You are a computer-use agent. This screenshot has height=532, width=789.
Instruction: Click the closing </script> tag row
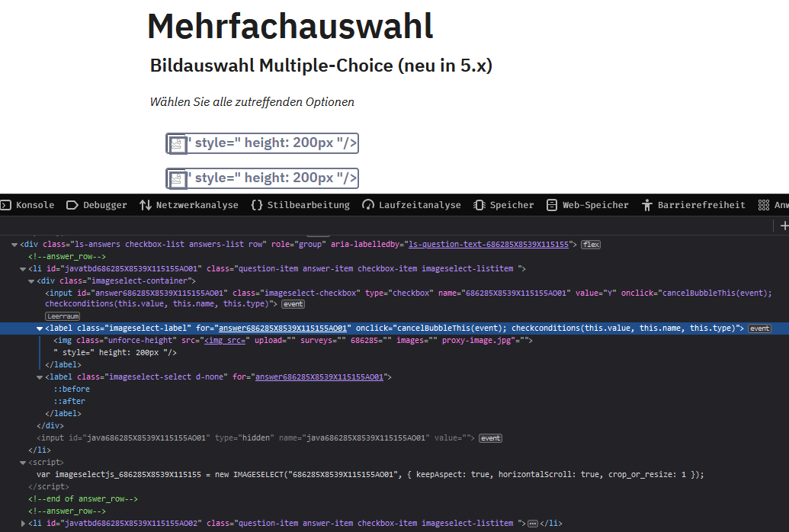tap(49, 487)
